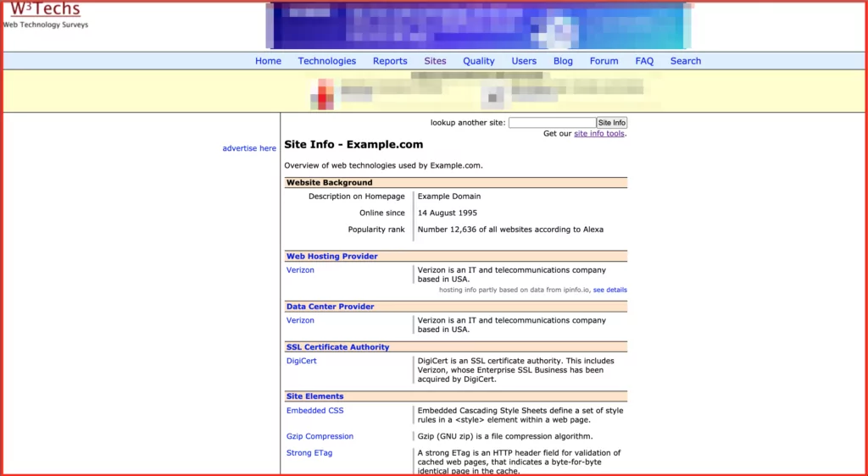Open the Sites menu item
The width and height of the screenshot is (868, 476).
(x=435, y=61)
